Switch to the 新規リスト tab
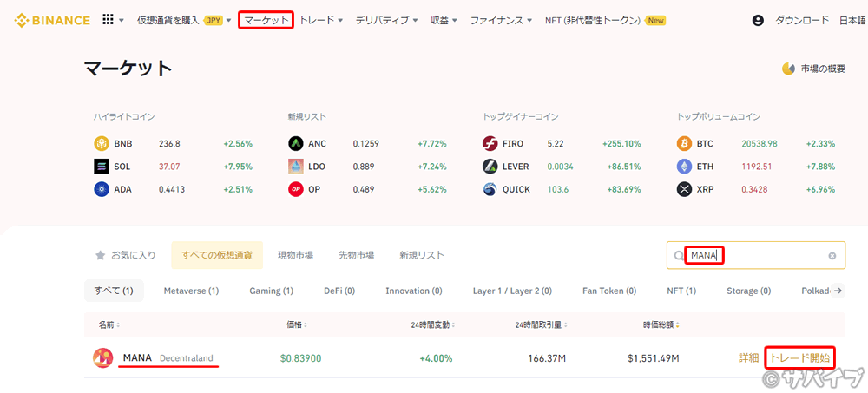868x393 pixels. (422, 255)
